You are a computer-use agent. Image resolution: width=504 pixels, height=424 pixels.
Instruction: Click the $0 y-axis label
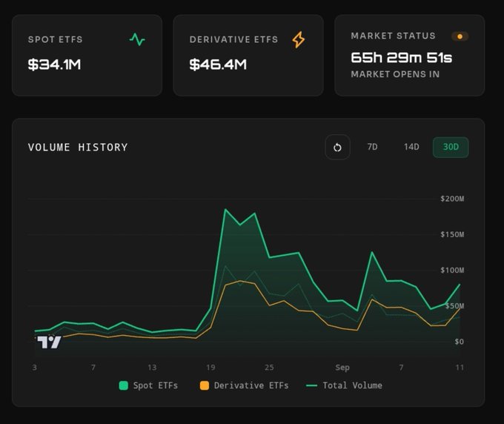(x=459, y=342)
